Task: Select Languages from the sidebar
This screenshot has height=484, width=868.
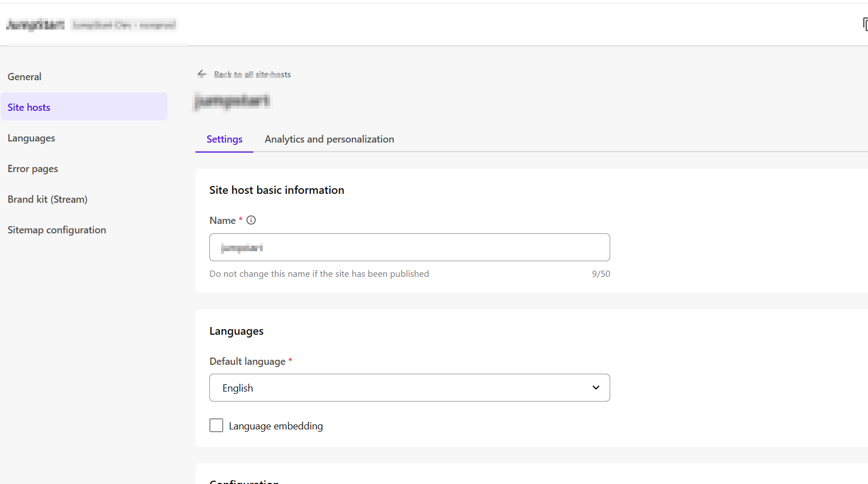Action: click(31, 138)
